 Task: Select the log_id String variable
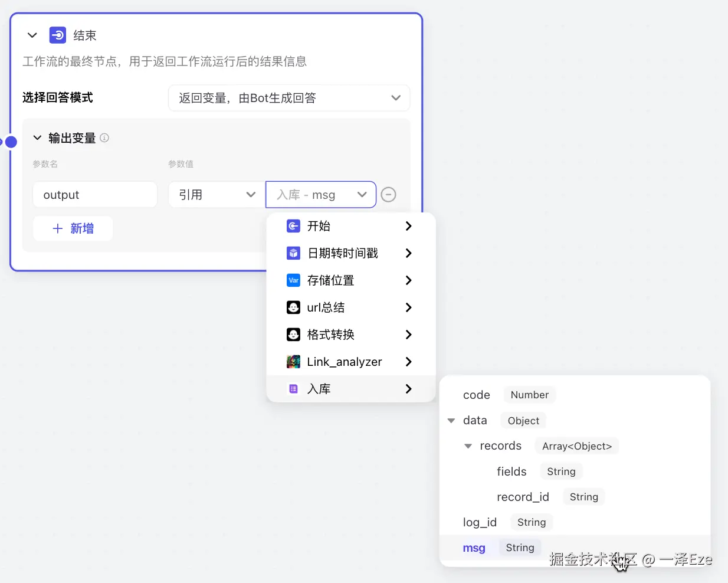(575, 522)
